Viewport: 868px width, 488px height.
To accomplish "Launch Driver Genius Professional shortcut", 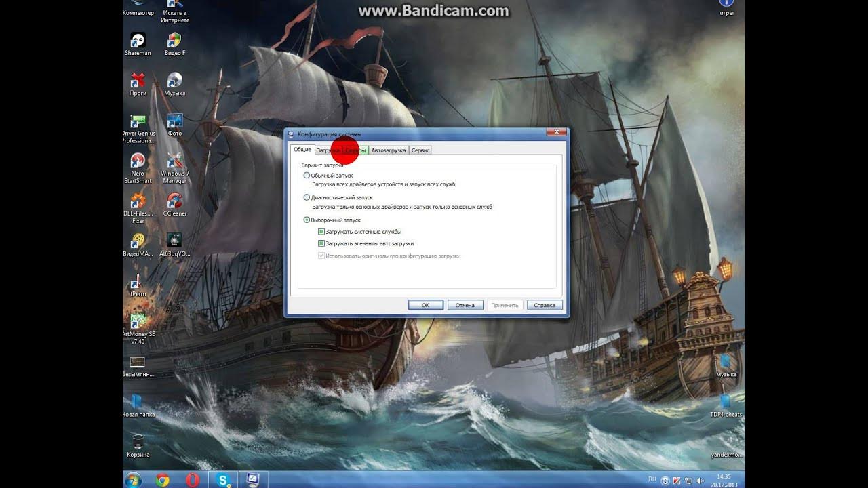I will pos(138,129).
